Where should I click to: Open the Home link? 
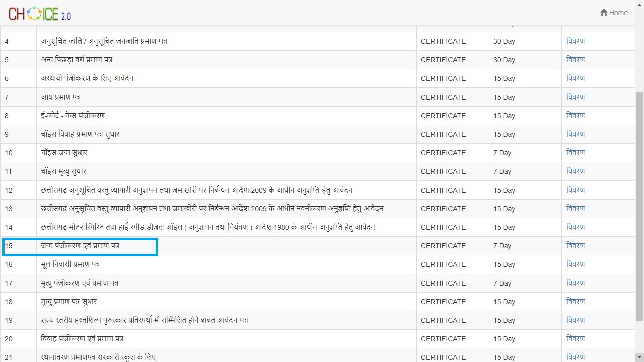[x=618, y=13]
